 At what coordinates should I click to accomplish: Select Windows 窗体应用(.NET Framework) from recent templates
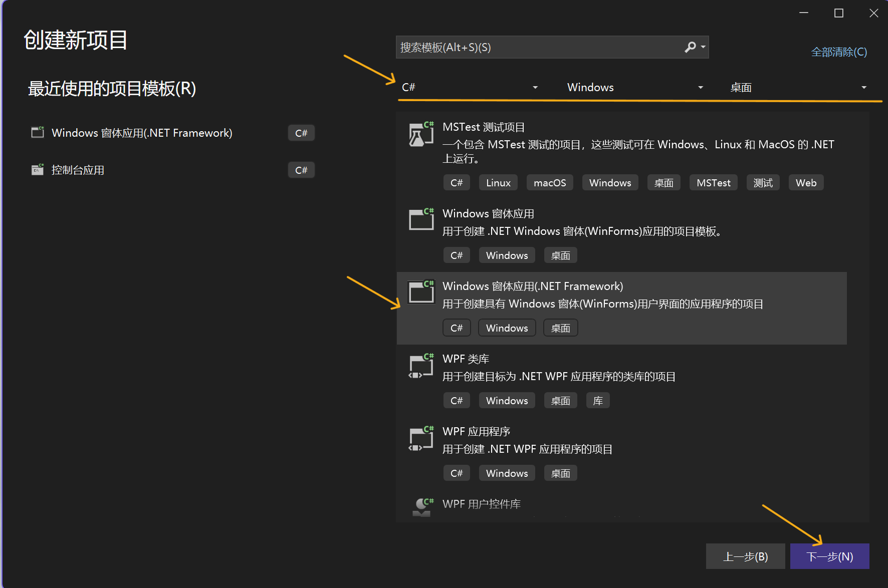pyautogui.click(x=142, y=133)
